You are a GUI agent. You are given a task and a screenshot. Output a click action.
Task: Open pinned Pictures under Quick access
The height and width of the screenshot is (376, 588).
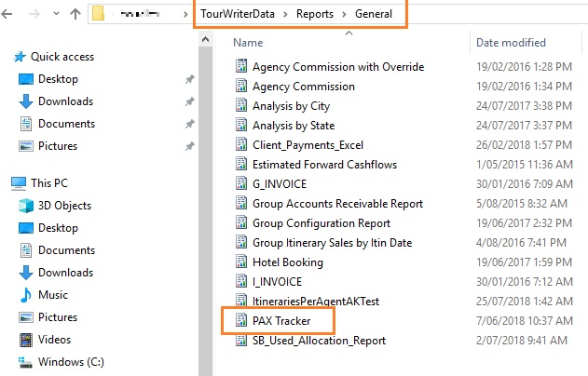58,146
